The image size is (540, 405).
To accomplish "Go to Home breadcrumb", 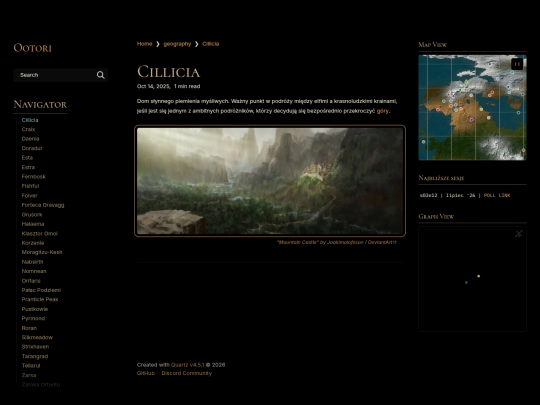I will [x=144, y=44].
